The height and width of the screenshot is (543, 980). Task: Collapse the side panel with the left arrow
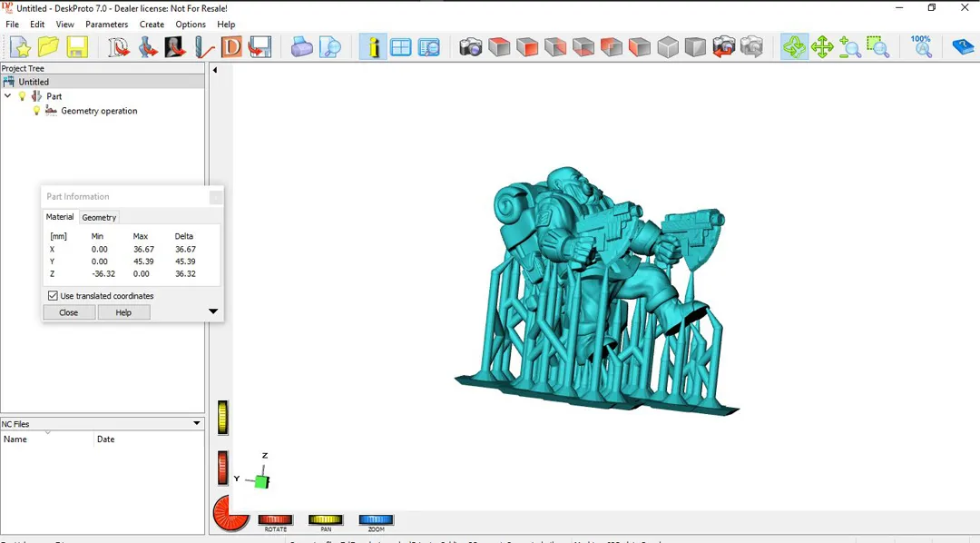(215, 70)
